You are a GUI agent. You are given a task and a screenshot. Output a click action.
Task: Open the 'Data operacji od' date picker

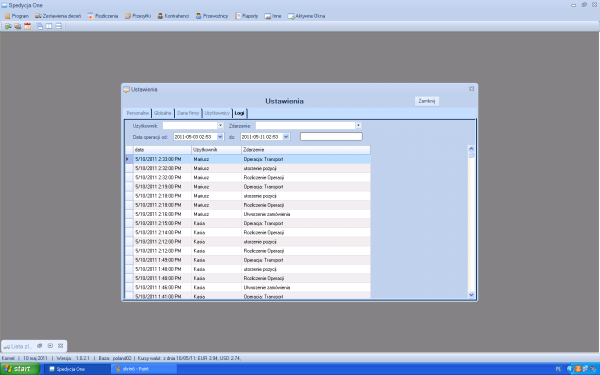pos(220,137)
